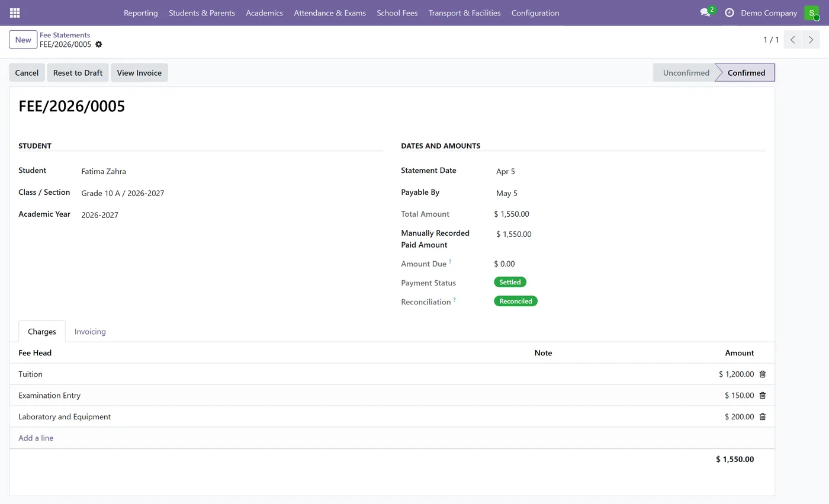Set status to Unconfirmed
Screen dimensions: 829x504
pyautogui.click(x=686, y=73)
